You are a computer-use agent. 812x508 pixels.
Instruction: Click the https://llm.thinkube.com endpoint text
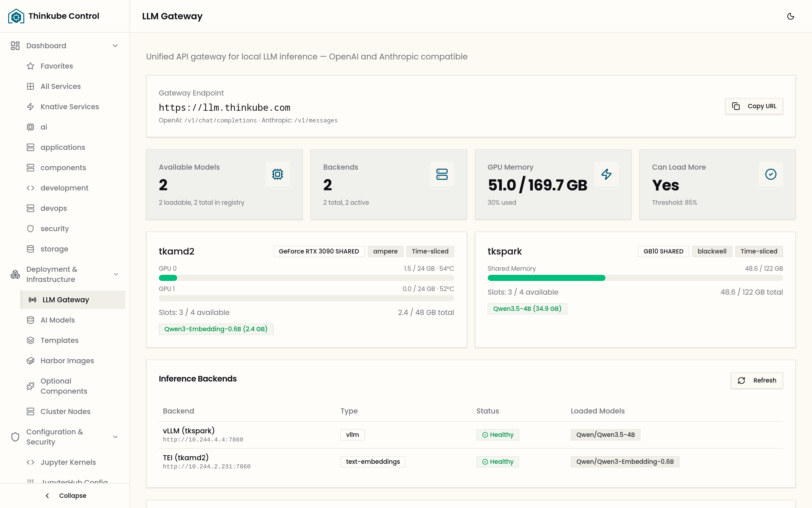point(225,107)
